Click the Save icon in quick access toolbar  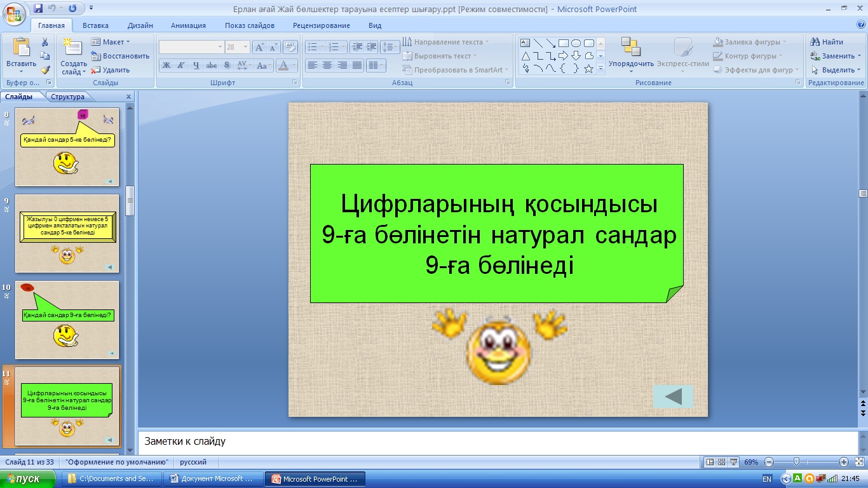coord(39,8)
